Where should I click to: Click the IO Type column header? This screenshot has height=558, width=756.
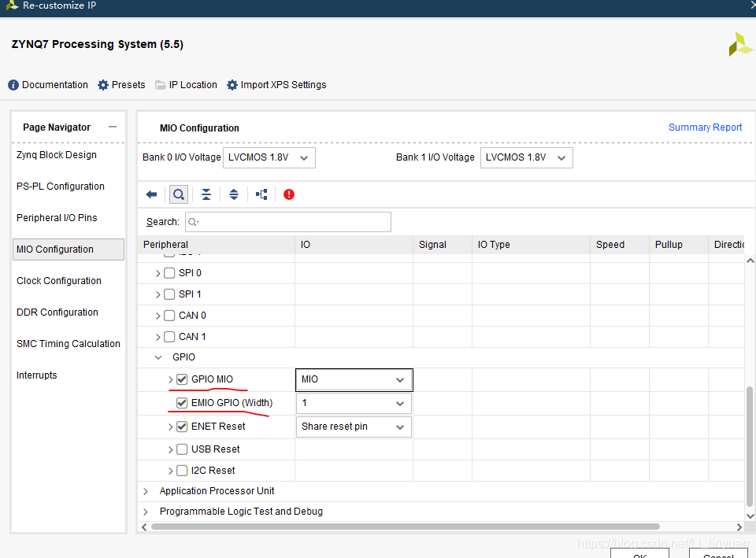click(532, 244)
